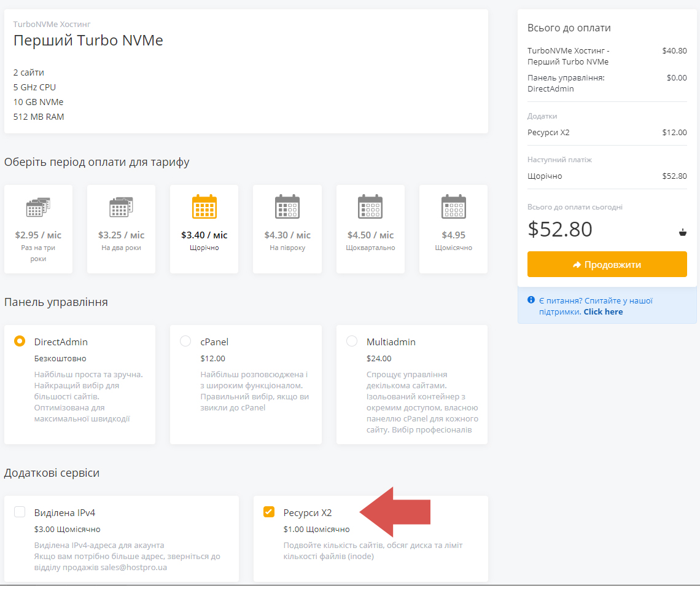The height and width of the screenshot is (599, 700).
Task: Select the three-year billing period calendar icon
Action: click(x=38, y=207)
